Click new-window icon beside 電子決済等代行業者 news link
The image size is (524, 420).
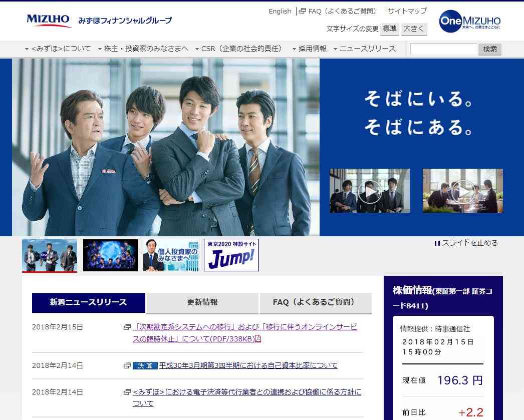click(127, 392)
